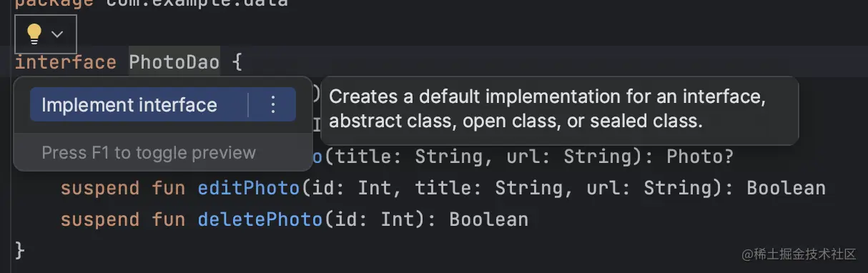Image resolution: width=868 pixels, height=273 pixels.
Task: Expand the chevron beside the lightbulb
Action: coord(57,34)
